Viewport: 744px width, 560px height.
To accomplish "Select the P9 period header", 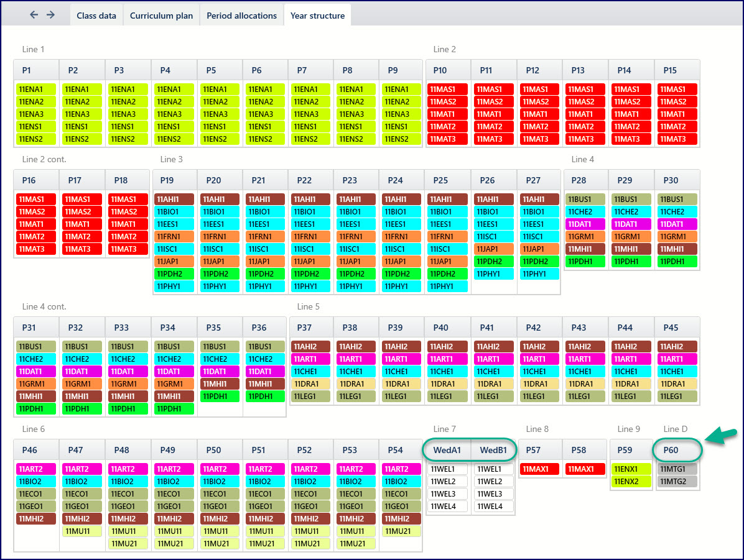I will 400,70.
